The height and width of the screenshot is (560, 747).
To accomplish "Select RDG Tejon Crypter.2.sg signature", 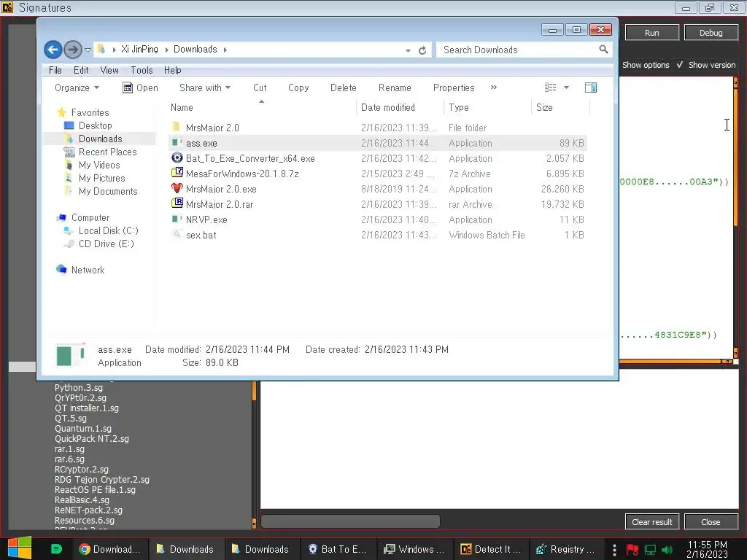I will tap(101, 480).
